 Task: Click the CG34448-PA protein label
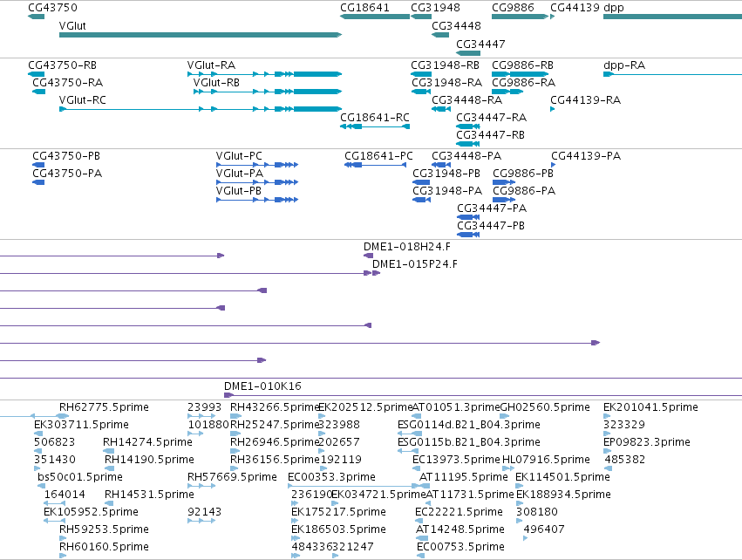click(466, 156)
